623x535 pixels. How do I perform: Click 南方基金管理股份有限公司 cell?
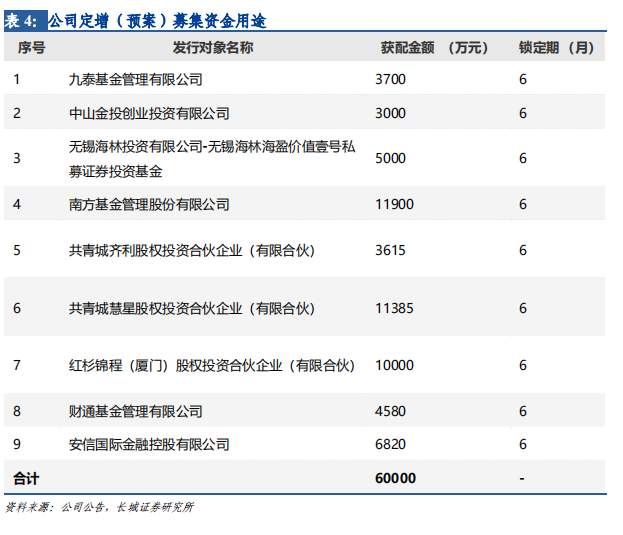tap(149, 205)
